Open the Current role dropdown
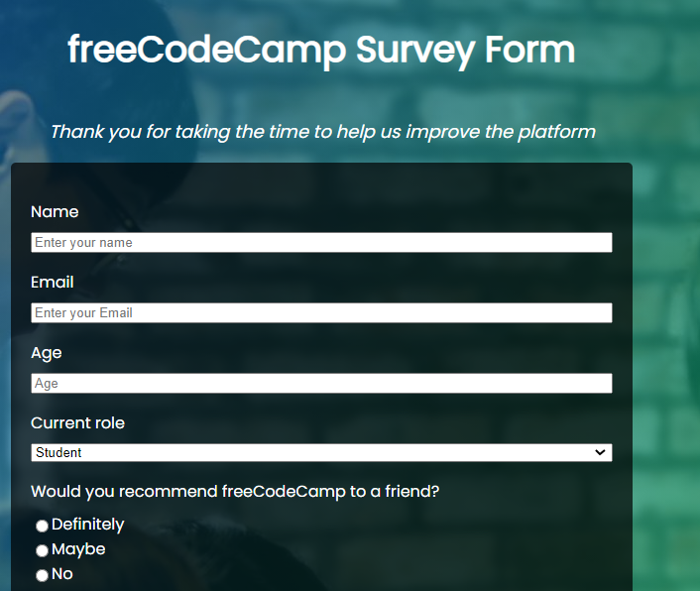The image size is (700, 591). tap(321, 452)
